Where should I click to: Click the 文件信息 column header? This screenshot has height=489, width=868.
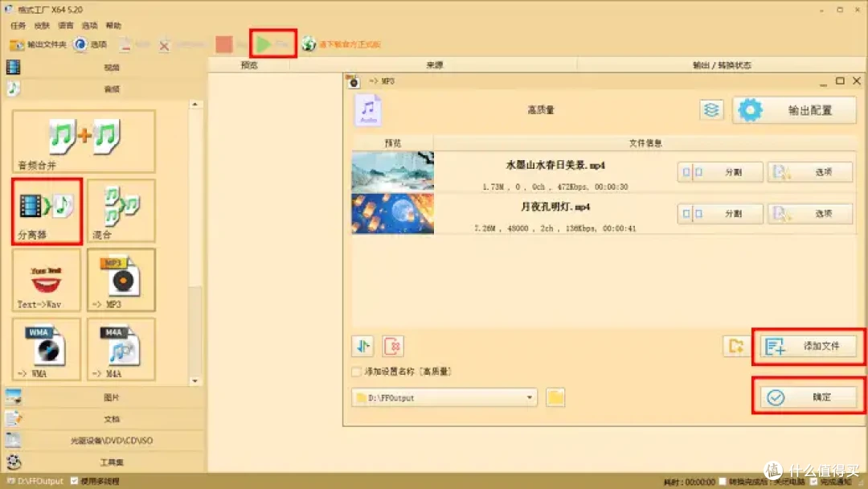point(645,143)
